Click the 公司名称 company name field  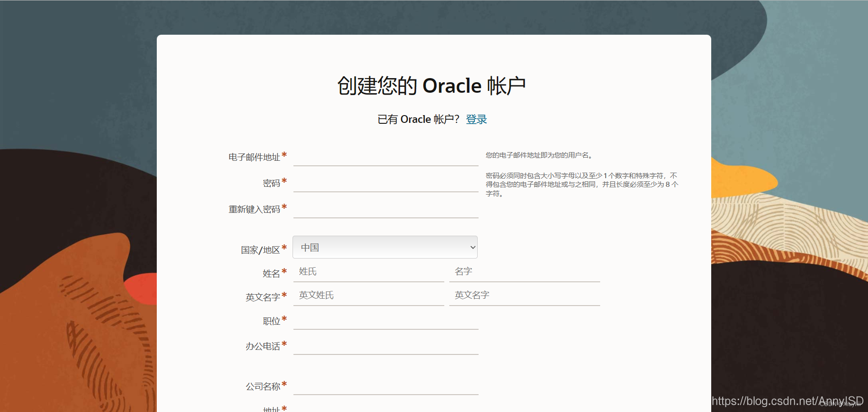tap(386, 386)
